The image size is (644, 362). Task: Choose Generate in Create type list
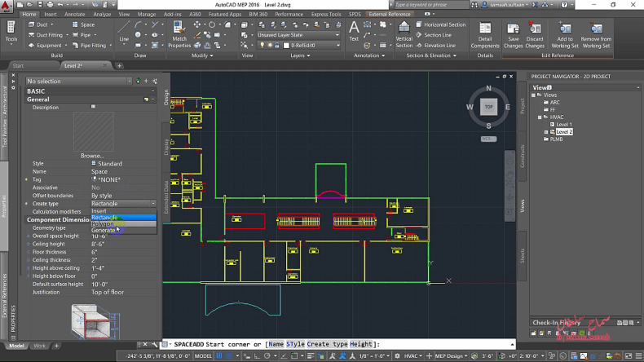click(x=123, y=231)
